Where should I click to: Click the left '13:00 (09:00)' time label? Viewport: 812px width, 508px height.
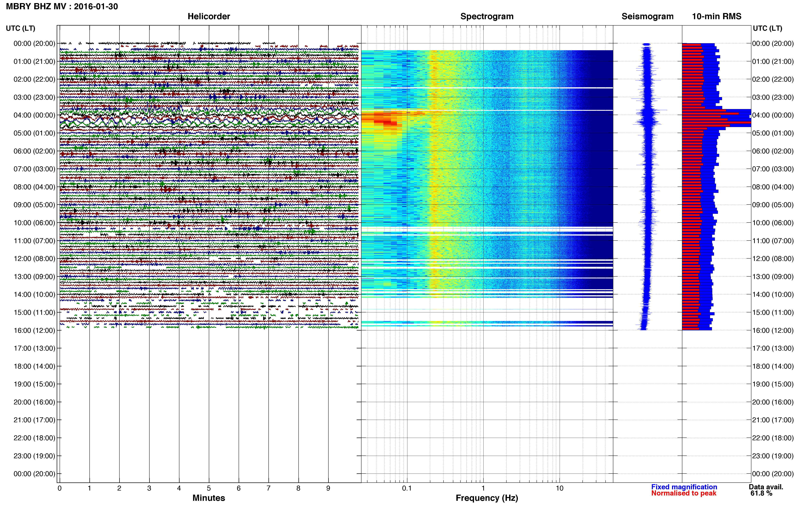click(34, 277)
